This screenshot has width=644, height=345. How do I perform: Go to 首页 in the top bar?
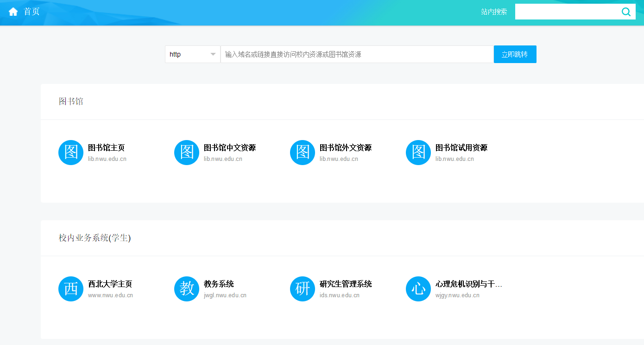[32, 12]
